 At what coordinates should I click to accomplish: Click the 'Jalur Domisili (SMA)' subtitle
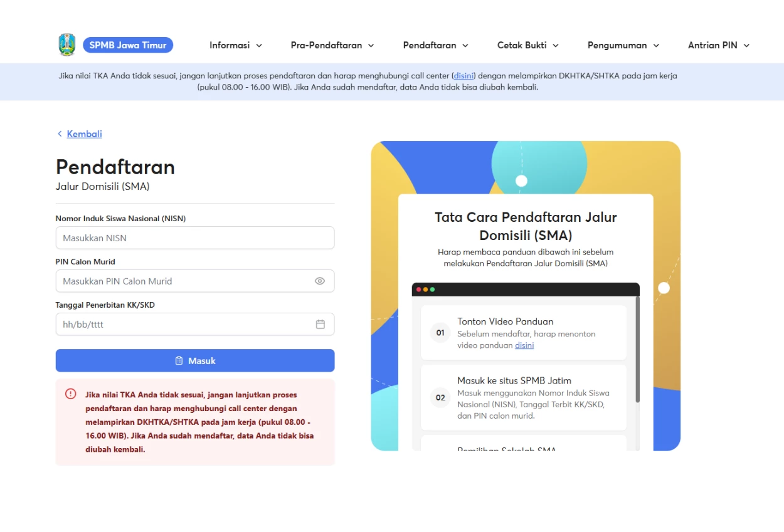[103, 187]
